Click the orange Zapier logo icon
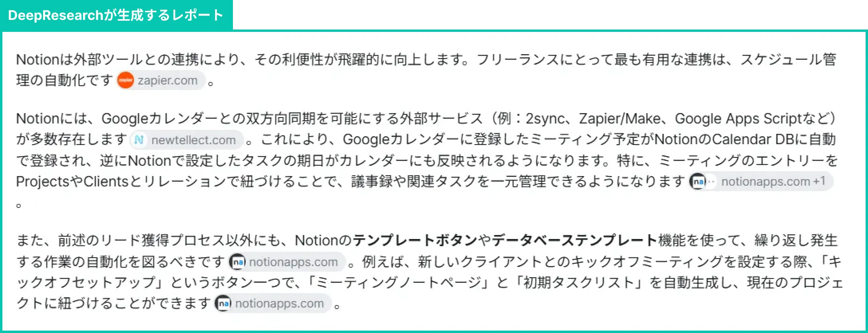 tap(126, 80)
